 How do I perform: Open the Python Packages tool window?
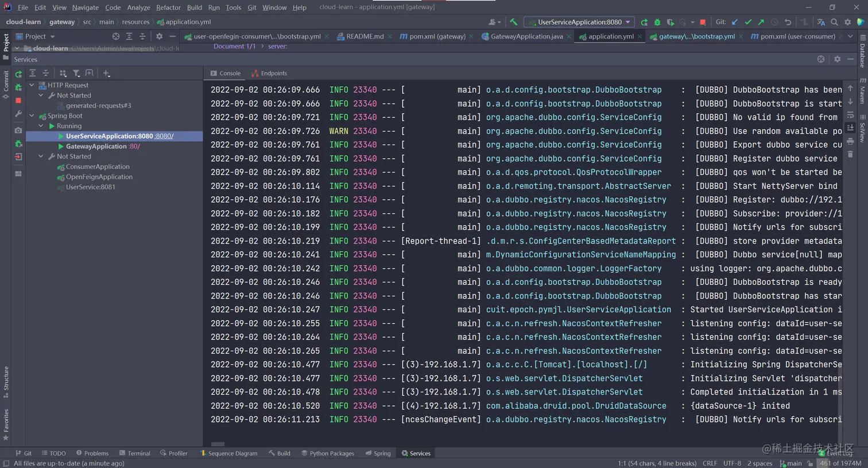pos(327,453)
